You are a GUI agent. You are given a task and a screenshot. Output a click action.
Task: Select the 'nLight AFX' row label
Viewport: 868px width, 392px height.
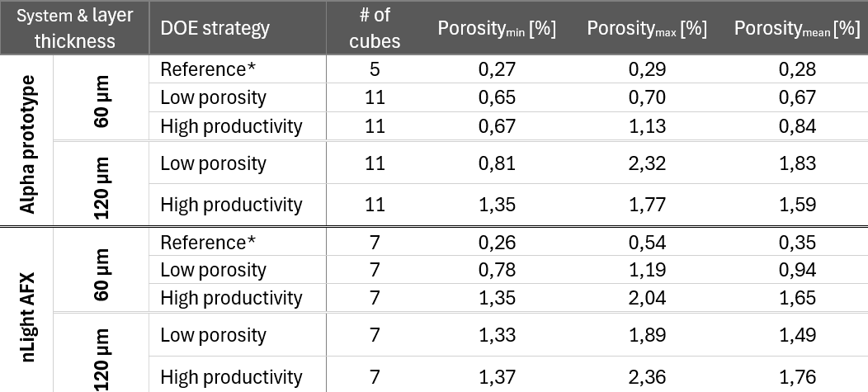pyautogui.click(x=28, y=311)
